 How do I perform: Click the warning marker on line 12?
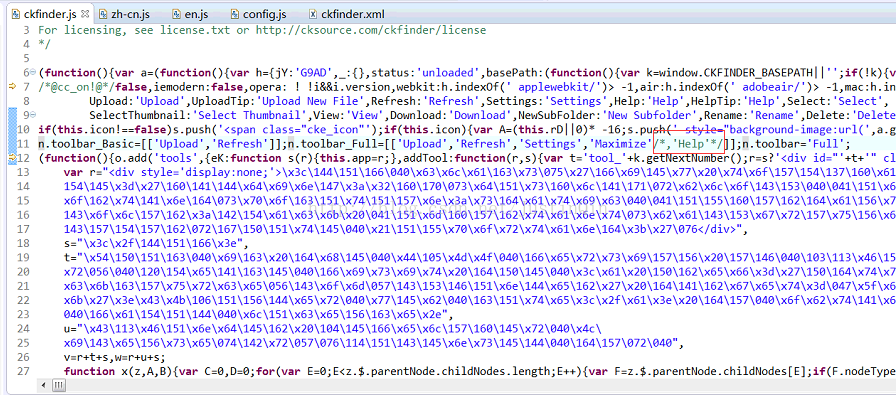(x=13, y=158)
